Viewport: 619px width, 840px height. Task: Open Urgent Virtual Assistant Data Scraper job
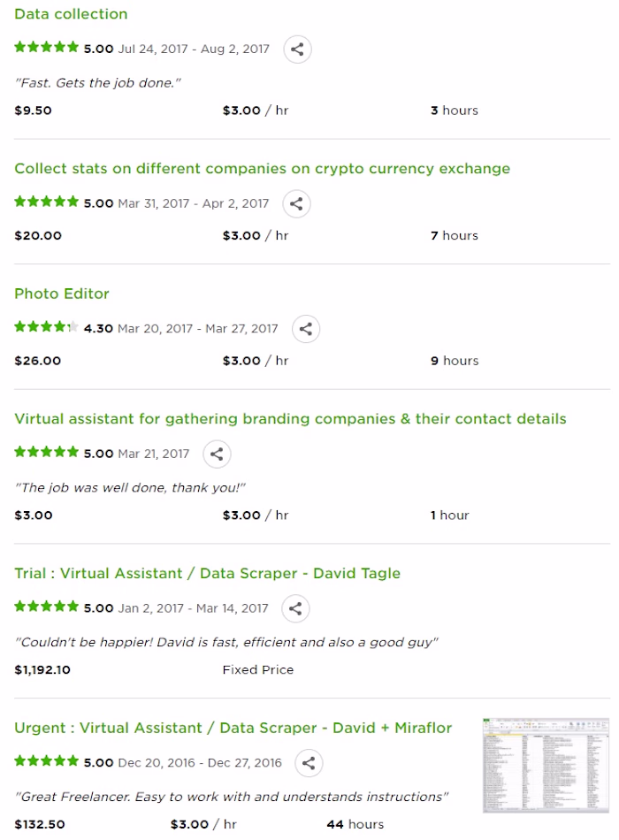click(233, 728)
